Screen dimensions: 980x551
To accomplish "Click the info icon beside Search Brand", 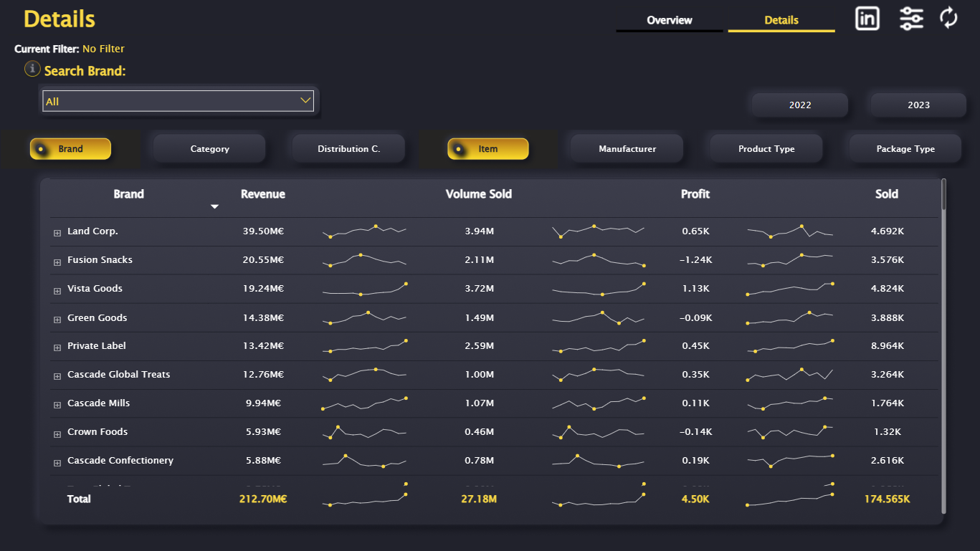I will click(32, 69).
